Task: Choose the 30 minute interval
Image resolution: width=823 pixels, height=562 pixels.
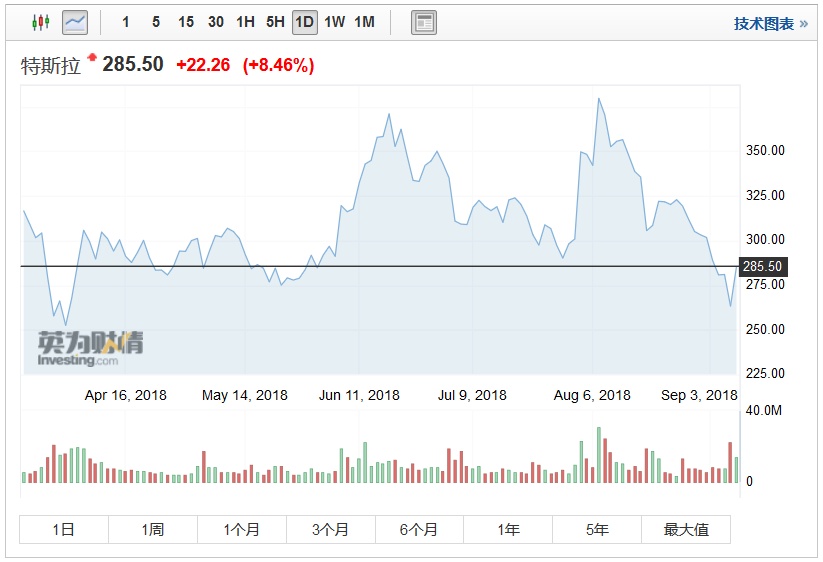Action: click(216, 22)
